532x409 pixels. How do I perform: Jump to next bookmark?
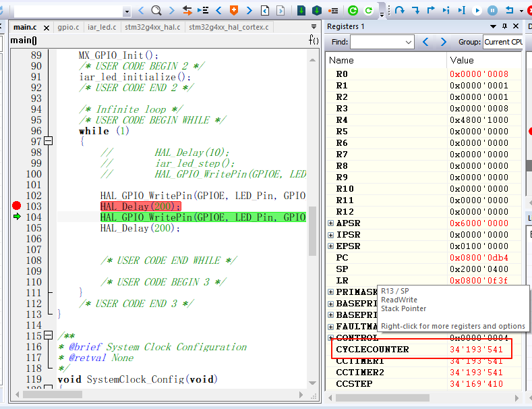249,11
